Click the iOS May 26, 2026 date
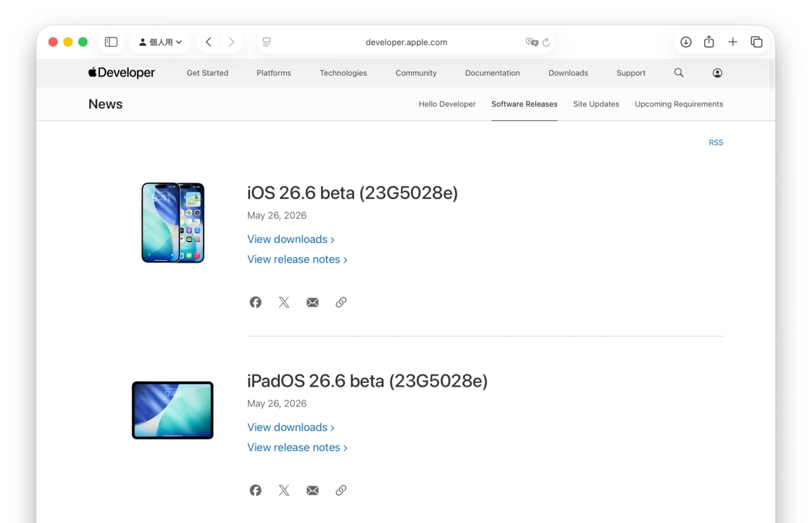812x523 pixels. tap(277, 216)
